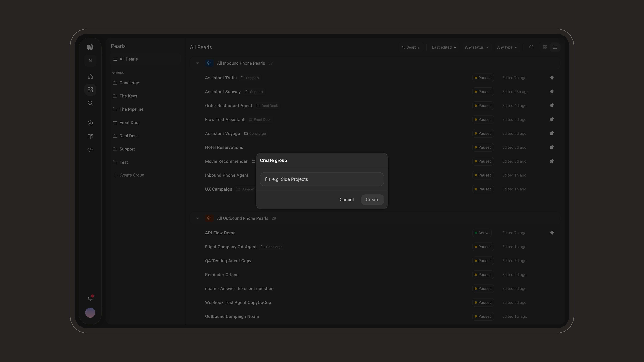Open The Pipeline group
The height and width of the screenshot is (362, 644).
(x=145, y=109)
